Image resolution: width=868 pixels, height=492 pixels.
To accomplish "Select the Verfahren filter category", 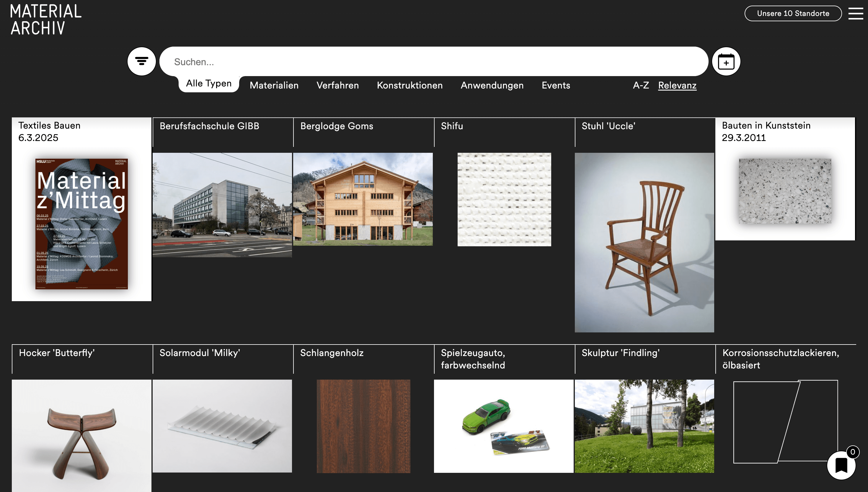I will pyautogui.click(x=337, y=86).
